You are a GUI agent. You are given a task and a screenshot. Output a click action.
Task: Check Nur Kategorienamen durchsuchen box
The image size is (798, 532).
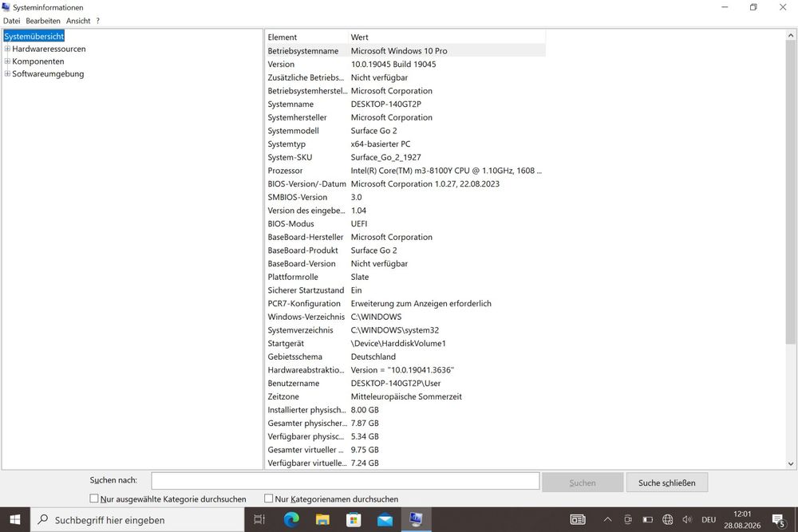click(x=269, y=499)
